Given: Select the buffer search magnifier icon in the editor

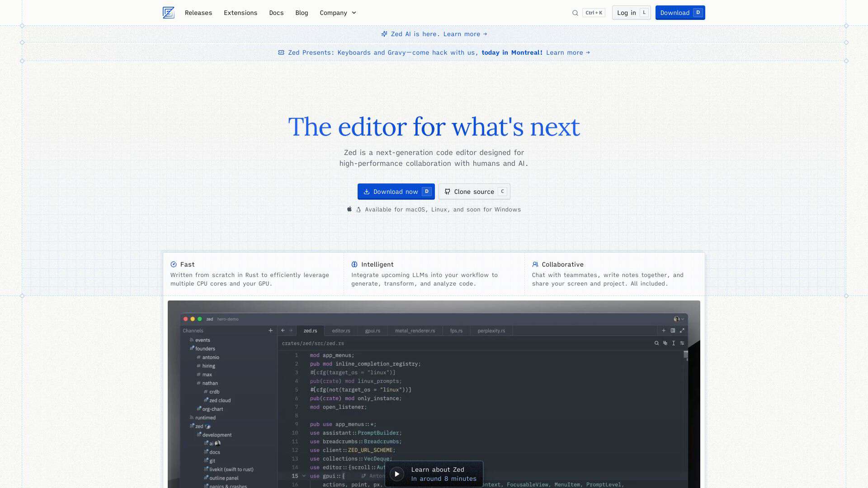Looking at the screenshot, I should point(656,343).
